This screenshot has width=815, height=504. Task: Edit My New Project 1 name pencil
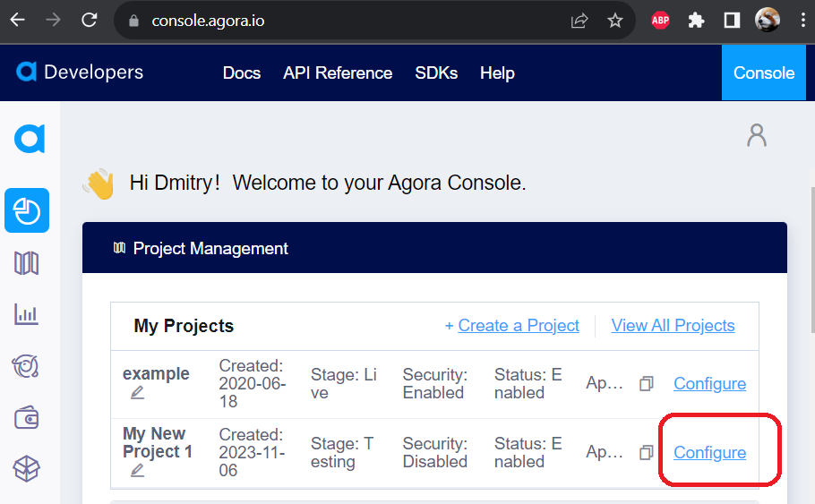[137, 470]
